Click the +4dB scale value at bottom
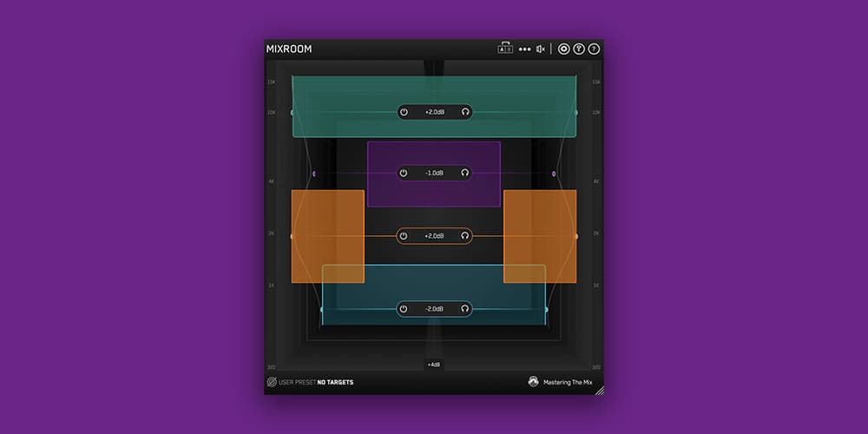Image resolution: width=868 pixels, height=434 pixels. 434,365
